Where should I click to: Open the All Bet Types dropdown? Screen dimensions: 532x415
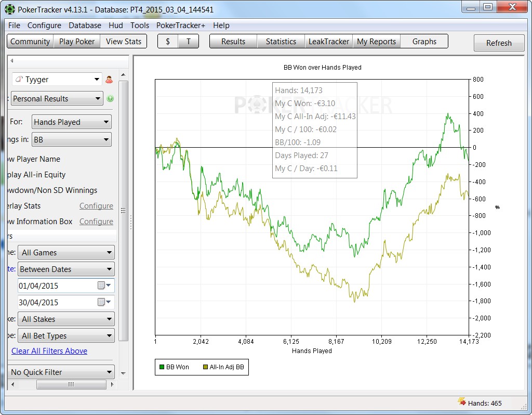click(x=66, y=335)
